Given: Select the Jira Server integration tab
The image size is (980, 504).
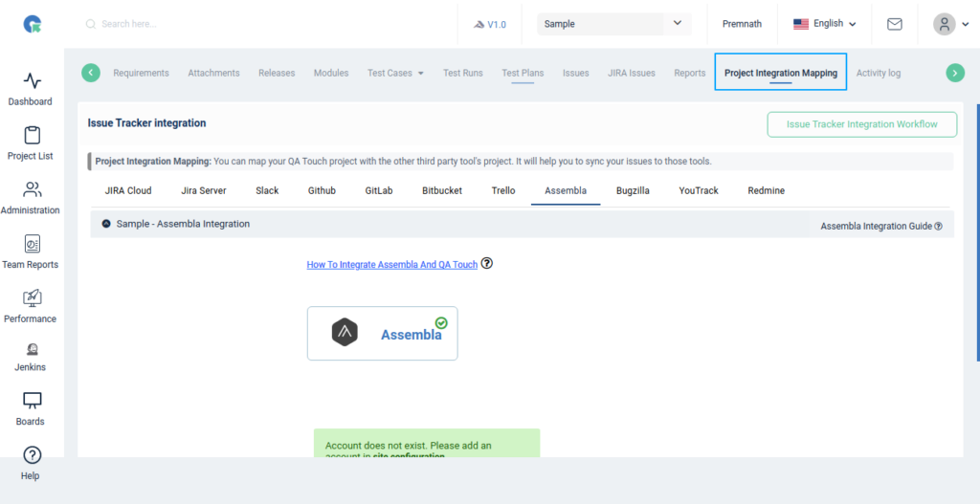Looking at the screenshot, I should [204, 190].
